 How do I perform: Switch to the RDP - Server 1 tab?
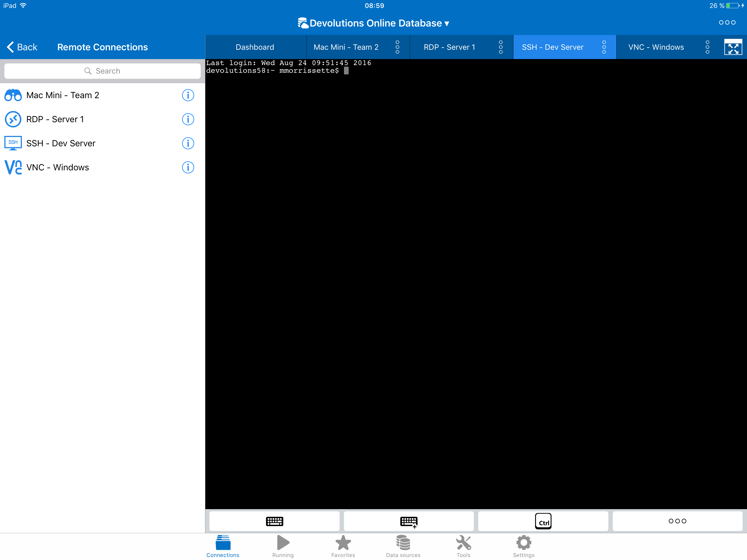pos(449,47)
